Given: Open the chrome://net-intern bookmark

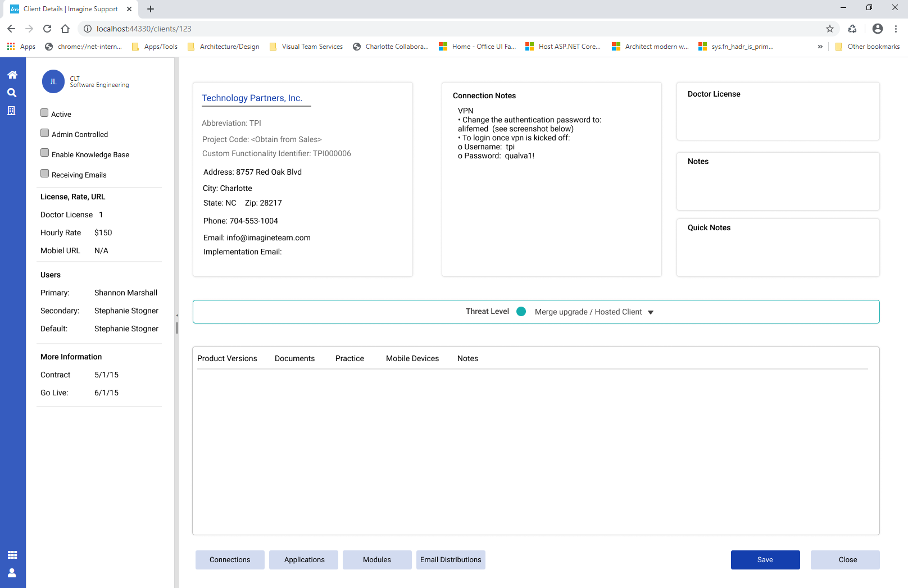Looking at the screenshot, I should tap(83, 47).
